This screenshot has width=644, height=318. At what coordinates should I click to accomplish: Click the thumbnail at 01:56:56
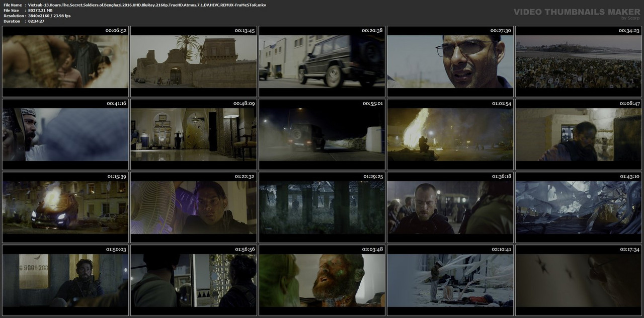tap(194, 280)
